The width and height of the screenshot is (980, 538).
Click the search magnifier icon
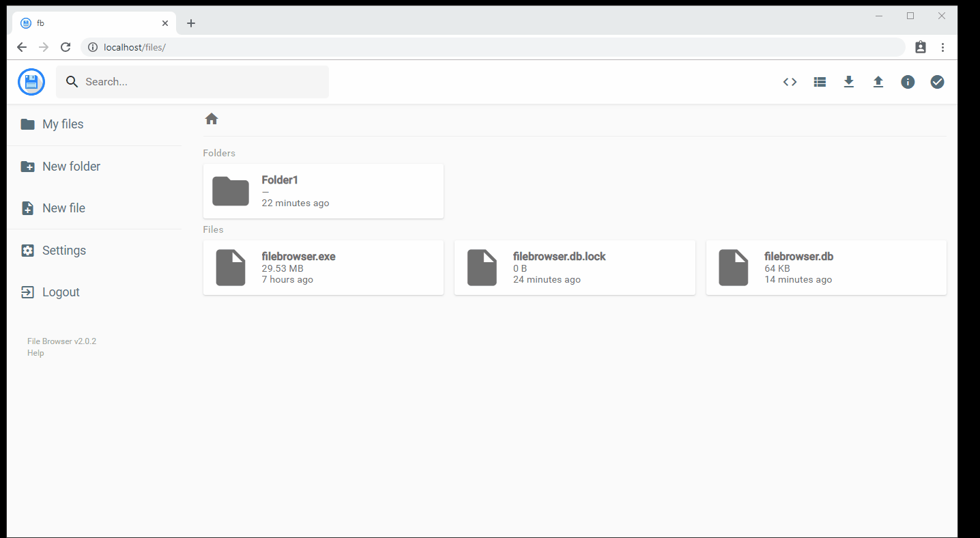[x=72, y=81]
